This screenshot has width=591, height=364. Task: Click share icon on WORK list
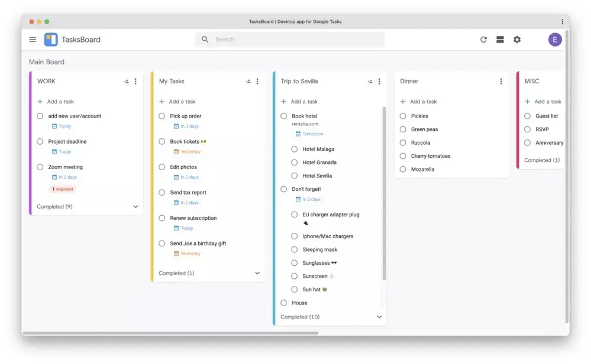pyautogui.click(x=127, y=82)
